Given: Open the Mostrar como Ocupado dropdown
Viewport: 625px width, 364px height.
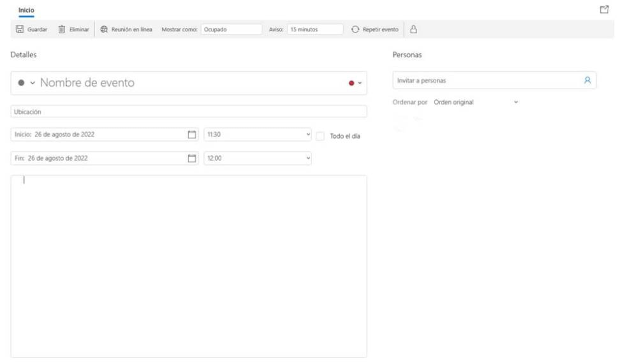Looking at the screenshot, I should point(231,29).
